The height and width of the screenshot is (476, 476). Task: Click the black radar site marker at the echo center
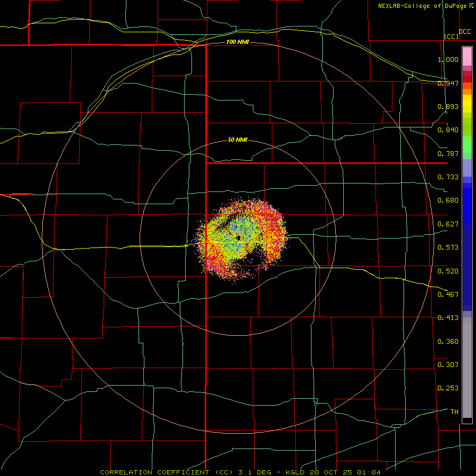[239, 237]
